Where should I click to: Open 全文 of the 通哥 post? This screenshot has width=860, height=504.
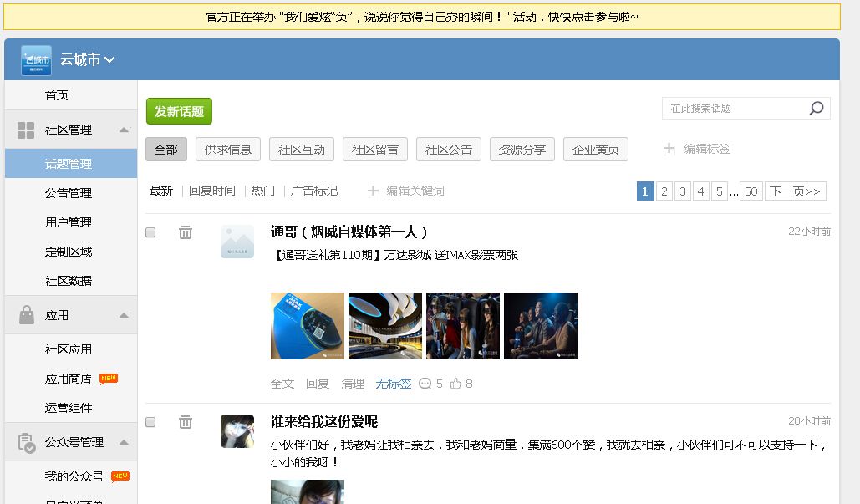[x=282, y=384]
